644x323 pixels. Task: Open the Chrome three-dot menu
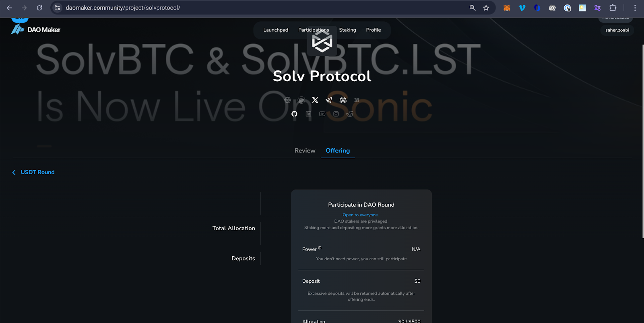(635, 8)
